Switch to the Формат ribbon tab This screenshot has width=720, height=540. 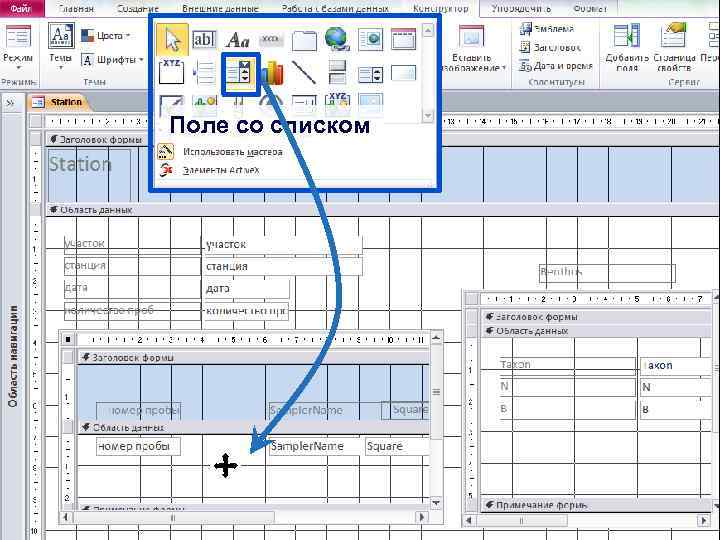coord(590,8)
